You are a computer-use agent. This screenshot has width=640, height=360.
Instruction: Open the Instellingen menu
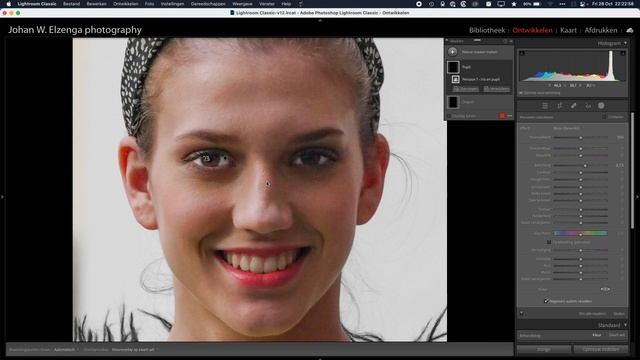(172, 4)
